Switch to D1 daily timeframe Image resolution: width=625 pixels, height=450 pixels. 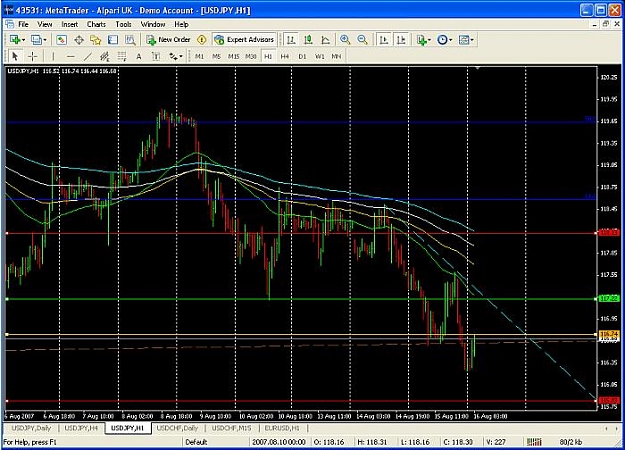[x=302, y=57]
